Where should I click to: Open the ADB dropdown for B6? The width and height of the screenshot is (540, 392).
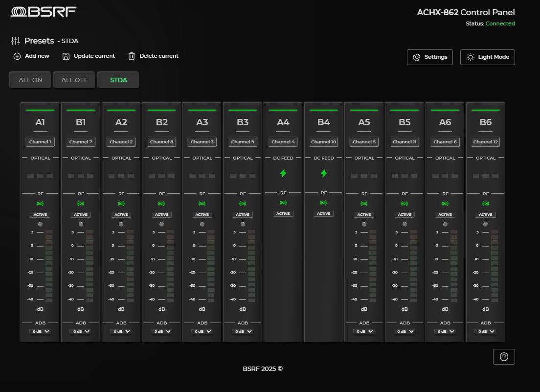[486, 331]
